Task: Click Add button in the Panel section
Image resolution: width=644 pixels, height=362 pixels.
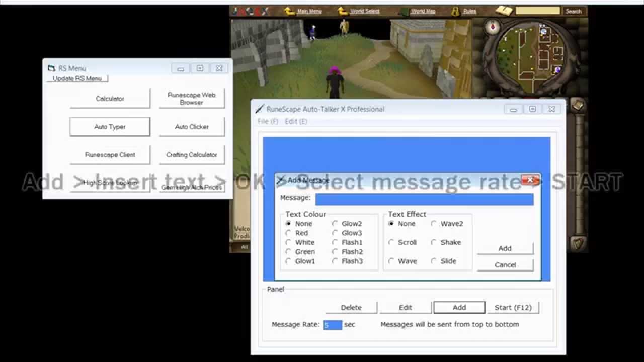Action: coord(459,307)
